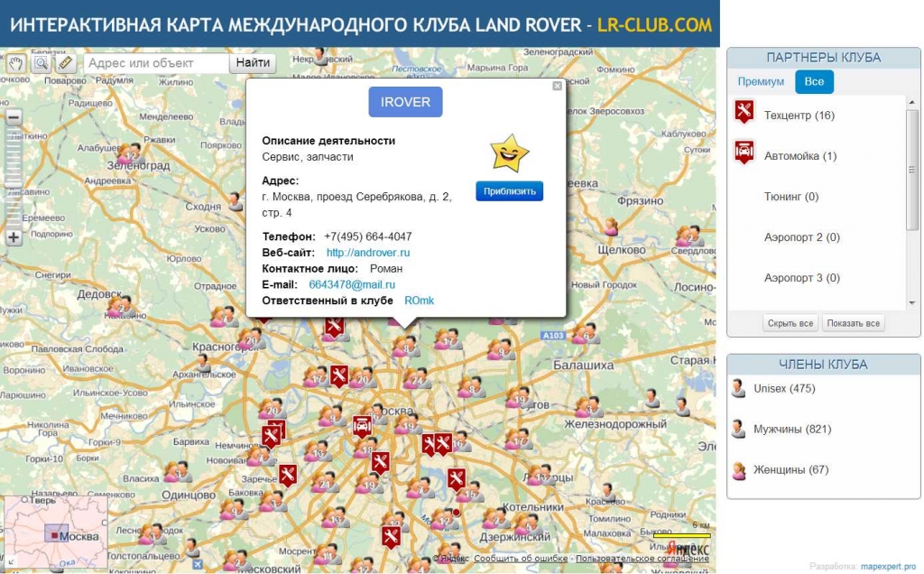Toggle Unisex (475) members visibility
This screenshot has height=574, width=924.
pos(784,389)
